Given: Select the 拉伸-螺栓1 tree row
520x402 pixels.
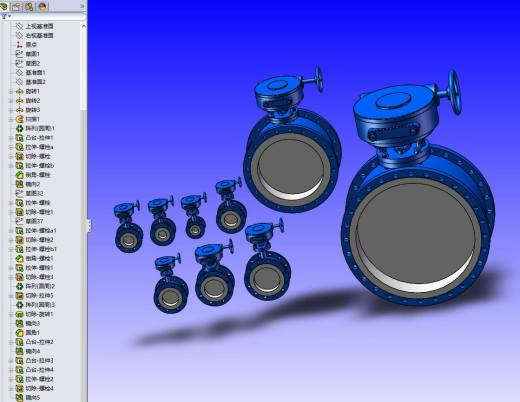Looking at the screenshot, I should tap(34, 268).
